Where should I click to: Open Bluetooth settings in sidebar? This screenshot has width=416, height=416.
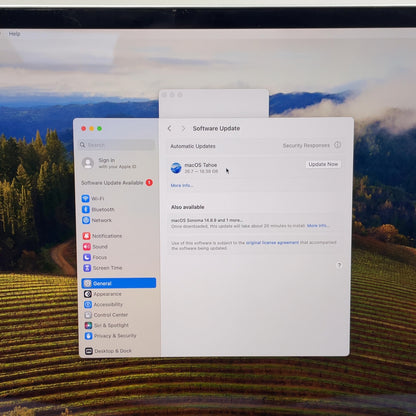pyautogui.click(x=98, y=210)
